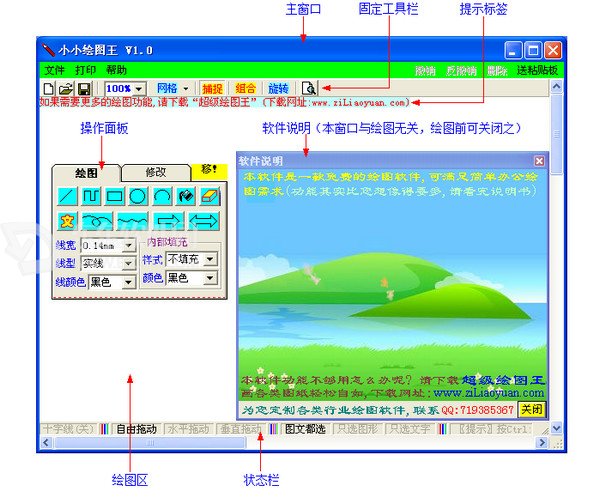The image size is (600, 498).
Task: Select the double-headed arrow tool
Action: [204, 221]
